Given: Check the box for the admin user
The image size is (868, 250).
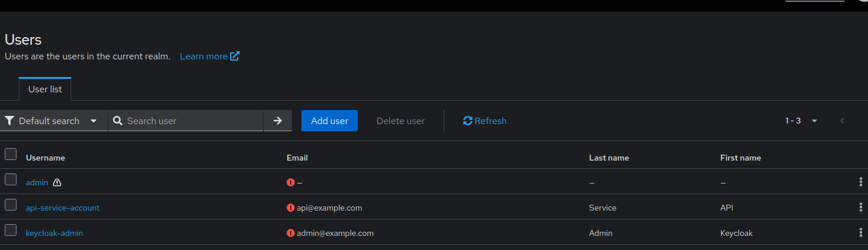Looking at the screenshot, I should click(x=11, y=179).
